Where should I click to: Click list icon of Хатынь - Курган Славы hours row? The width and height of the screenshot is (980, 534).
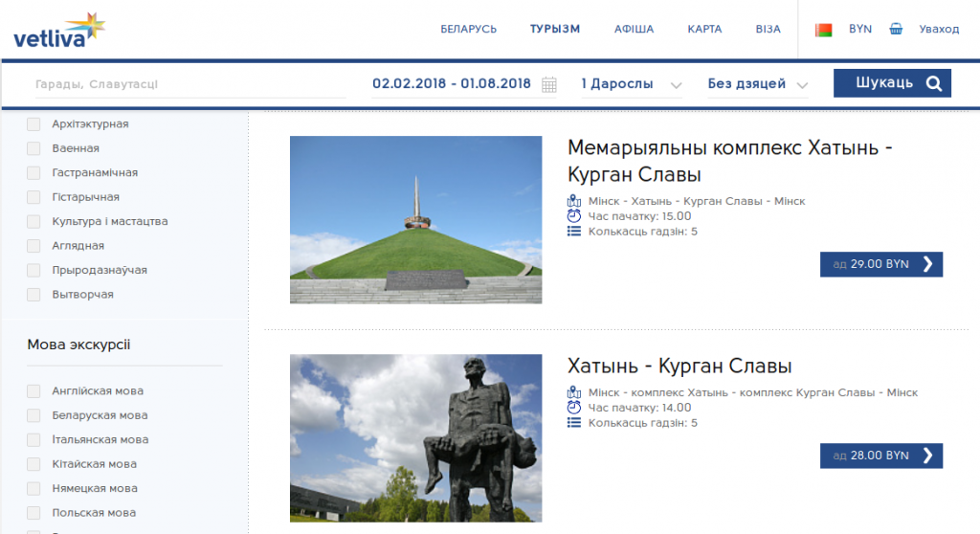[x=574, y=423]
